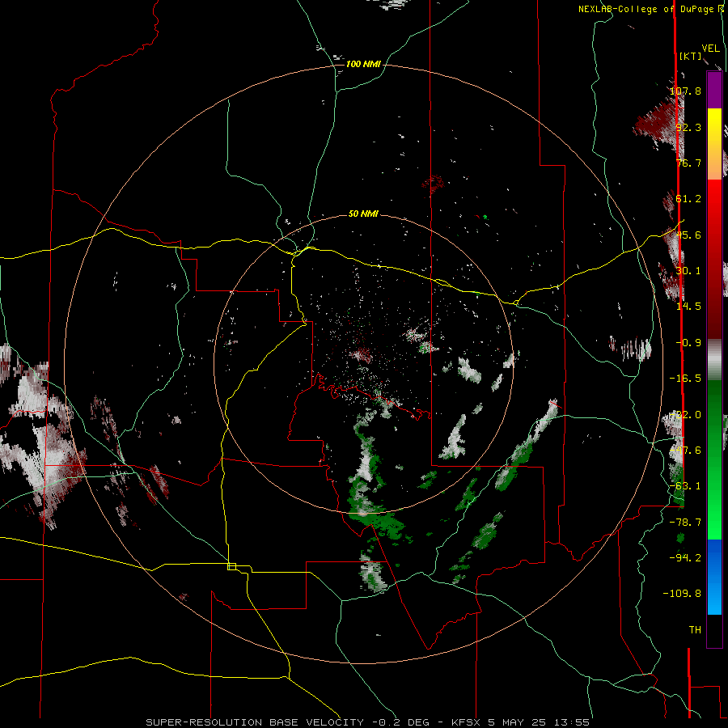Click the -0.2 DEG elevation text
Image resolution: width=728 pixels, height=728 pixels.
pyautogui.click(x=400, y=722)
